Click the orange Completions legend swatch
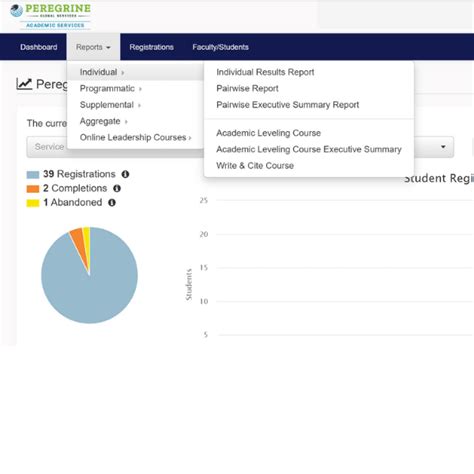Image resolution: width=474 pixels, height=474 pixels. click(x=33, y=189)
